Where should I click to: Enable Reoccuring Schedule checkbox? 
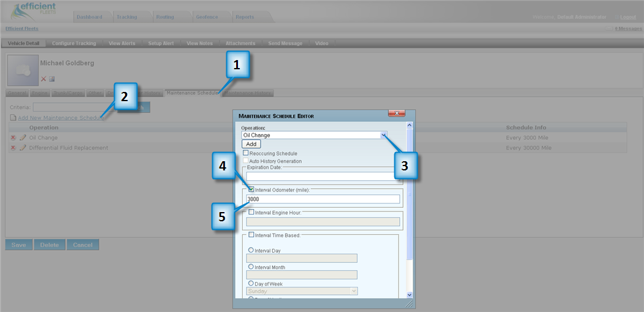[x=245, y=153]
